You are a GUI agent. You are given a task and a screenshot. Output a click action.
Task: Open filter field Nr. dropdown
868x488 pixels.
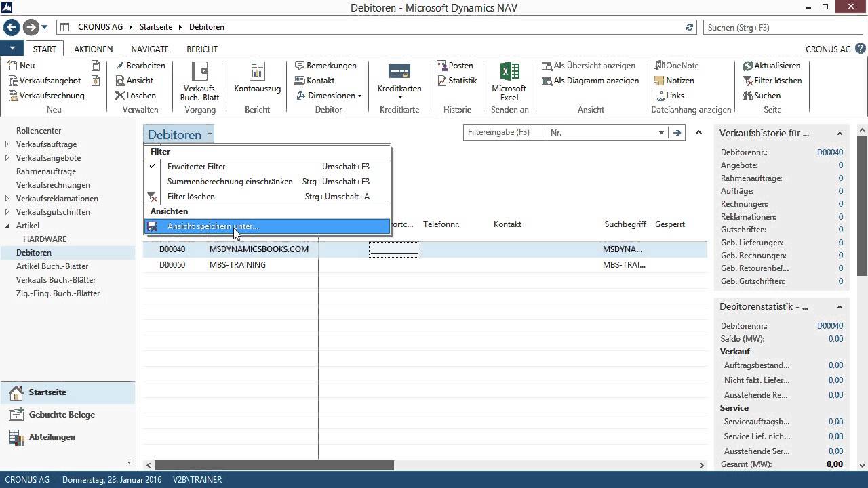click(x=661, y=133)
